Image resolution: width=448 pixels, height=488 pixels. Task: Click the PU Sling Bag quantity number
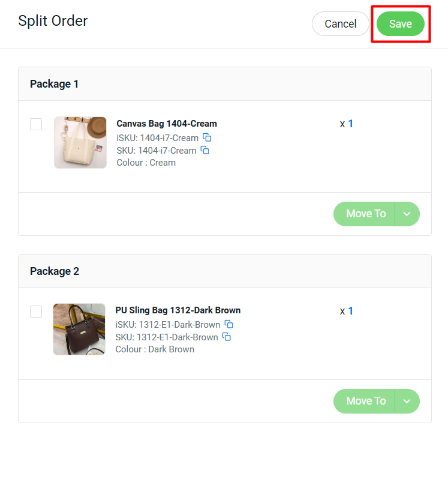click(x=351, y=311)
